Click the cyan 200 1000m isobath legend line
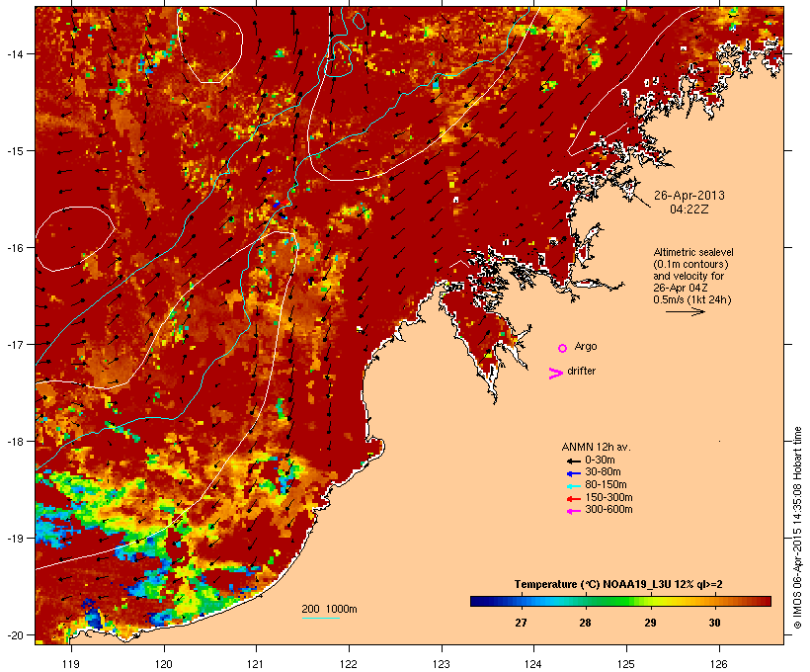The height and width of the screenshot is (672, 810). tap(321, 618)
